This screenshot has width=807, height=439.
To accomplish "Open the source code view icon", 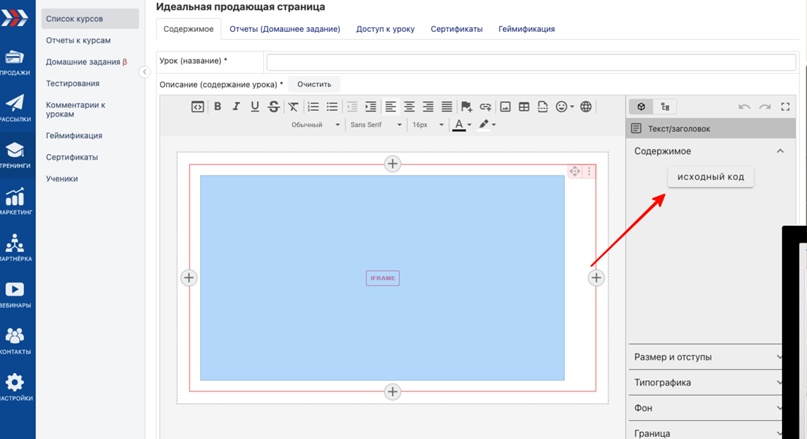I will point(198,107).
